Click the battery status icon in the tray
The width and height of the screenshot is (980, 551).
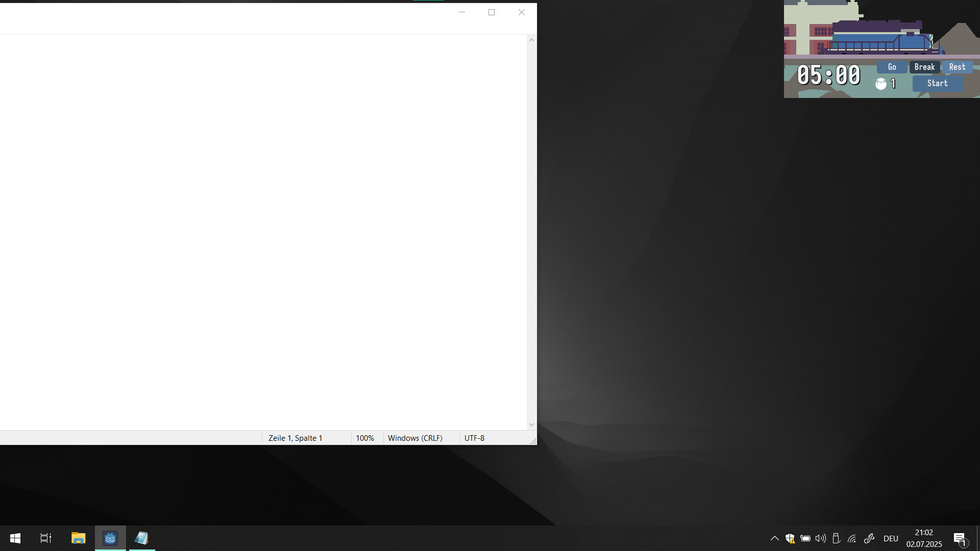click(805, 538)
